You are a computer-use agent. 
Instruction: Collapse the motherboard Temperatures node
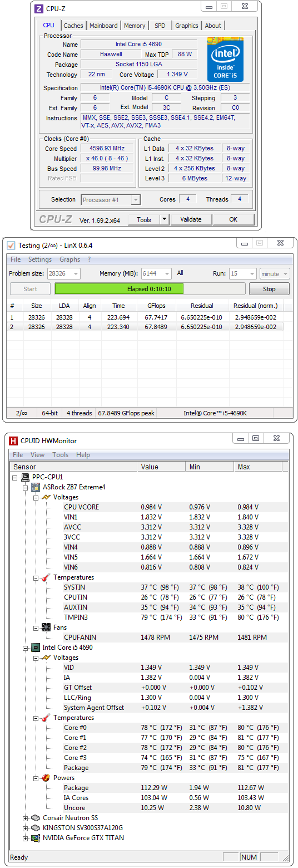pos(36,577)
